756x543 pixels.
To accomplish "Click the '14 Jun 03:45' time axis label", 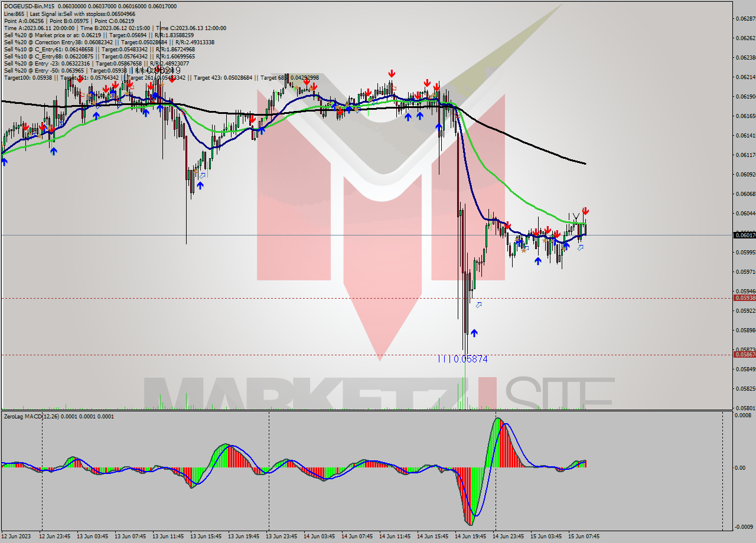I will [320, 537].
